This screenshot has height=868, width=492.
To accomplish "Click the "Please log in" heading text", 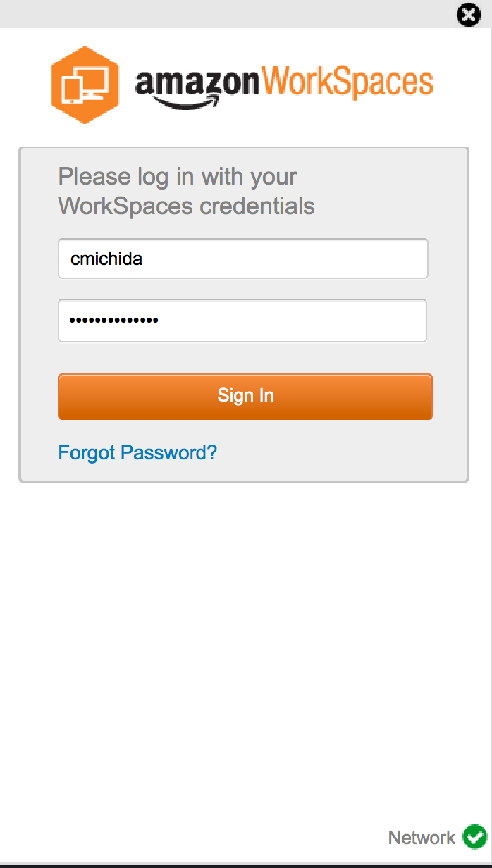I will tap(178, 176).
